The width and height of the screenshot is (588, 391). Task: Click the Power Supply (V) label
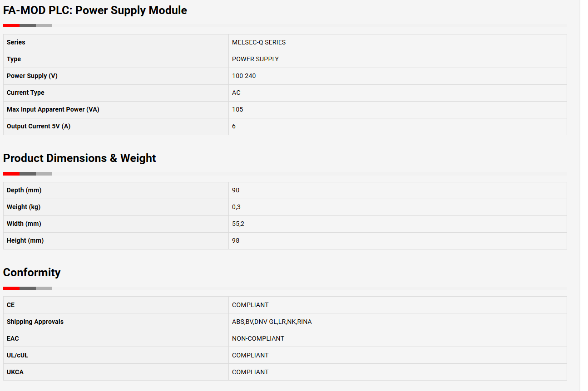pos(32,76)
